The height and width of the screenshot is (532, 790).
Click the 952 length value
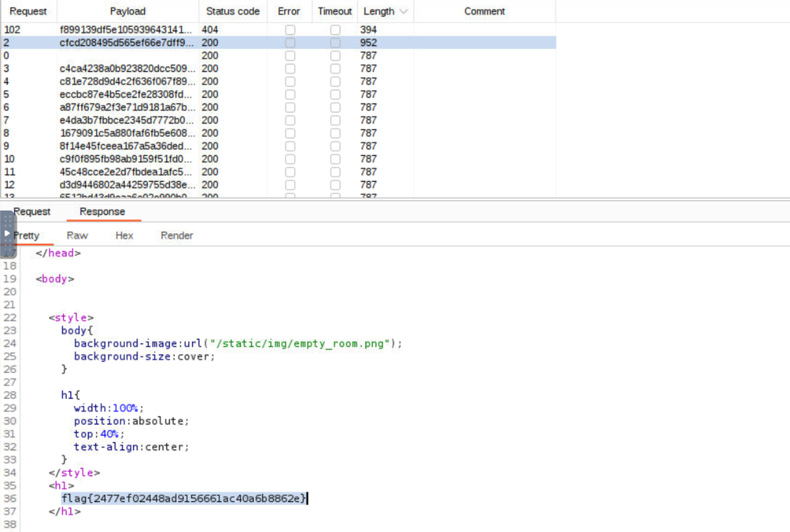pyautogui.click(x=368, y=43)
